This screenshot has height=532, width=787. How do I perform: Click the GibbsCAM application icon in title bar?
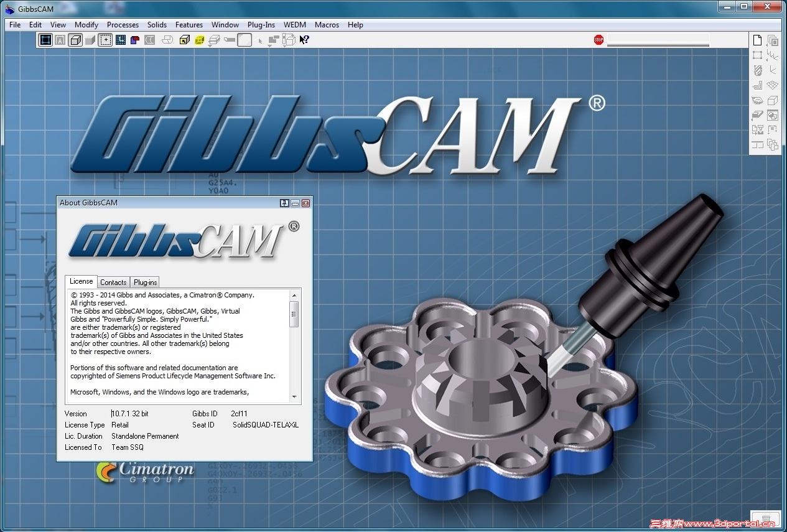coord(9,9)
